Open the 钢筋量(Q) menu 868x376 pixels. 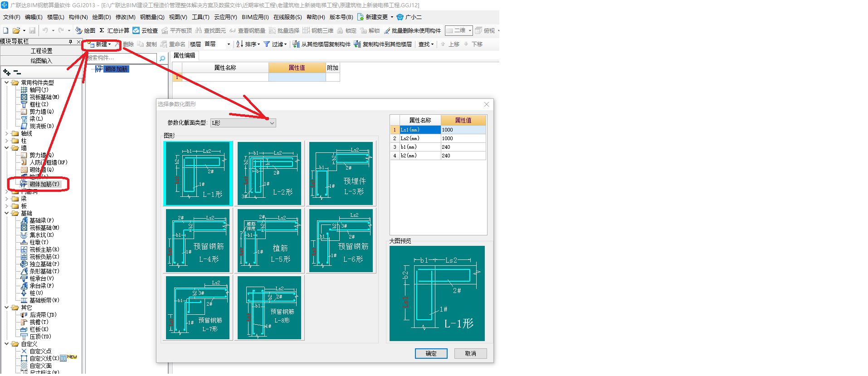152,17
